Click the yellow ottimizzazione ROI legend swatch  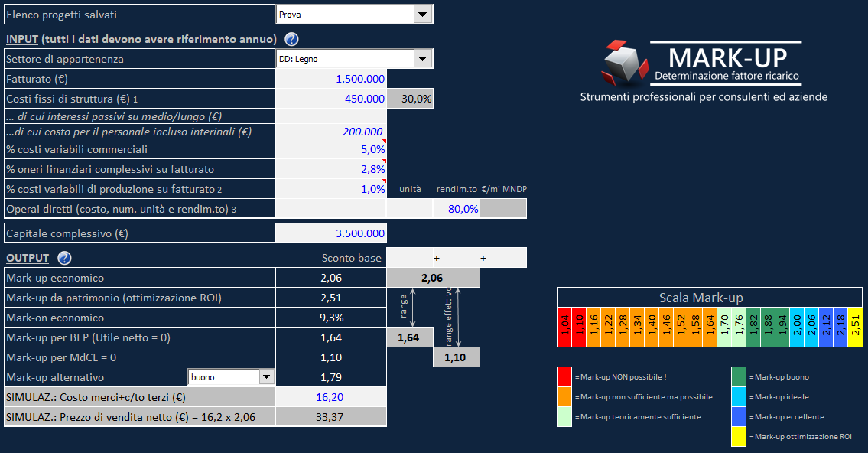coord(739,436)
